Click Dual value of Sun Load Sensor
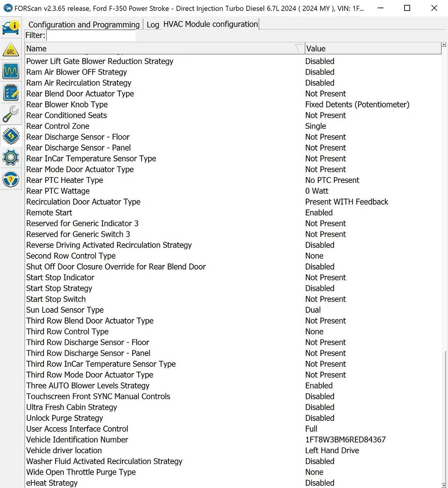The width and height of the screenshot is (448, 488). click(313, 310)
